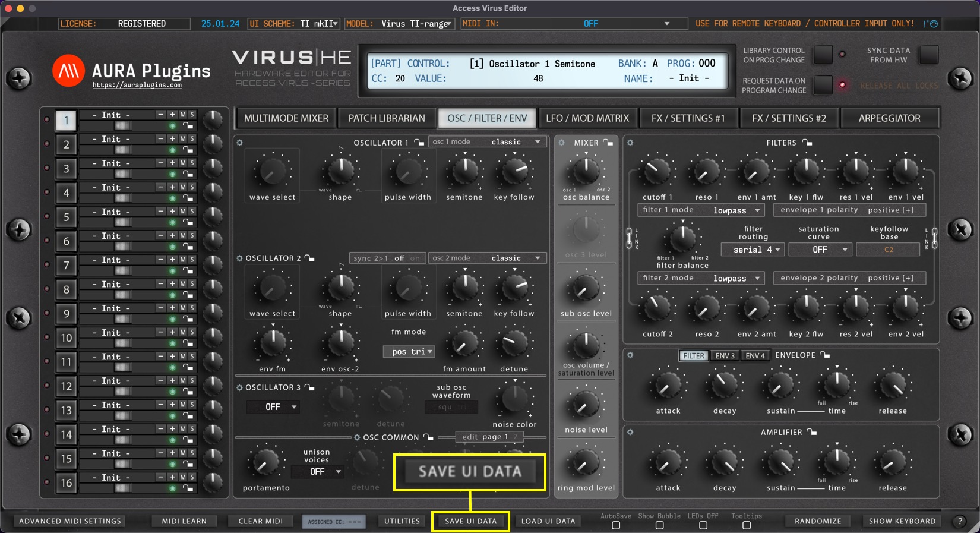Open the PATCH LIBRARIAN tab
Viewport: 980px width, 533px height.
(x=387, y=118)
